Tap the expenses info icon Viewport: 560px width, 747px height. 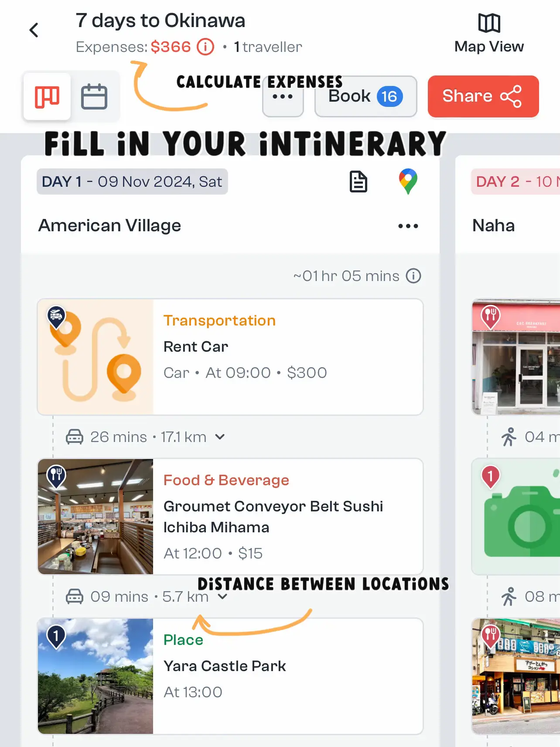205,47
